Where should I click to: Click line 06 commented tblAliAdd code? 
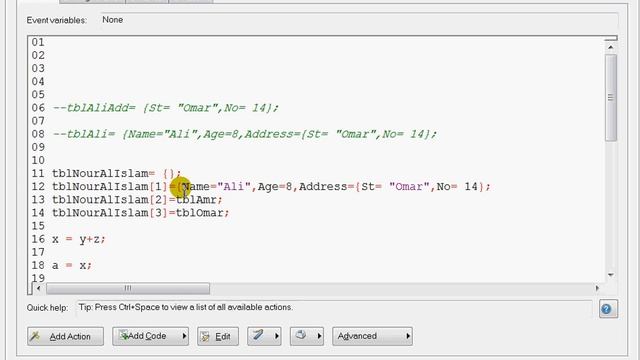[166, 108]
